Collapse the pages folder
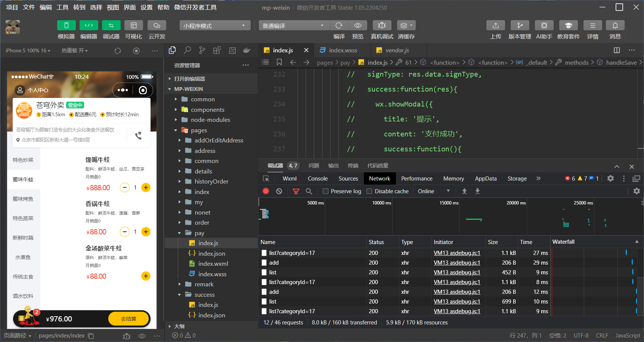Image resolution: width=644 pixels, height=342 pixels. click(x=176, y=130)
